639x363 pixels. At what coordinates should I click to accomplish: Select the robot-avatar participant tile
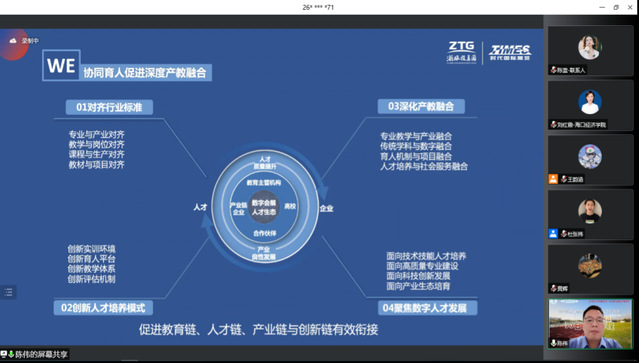(x=590, y=160)
